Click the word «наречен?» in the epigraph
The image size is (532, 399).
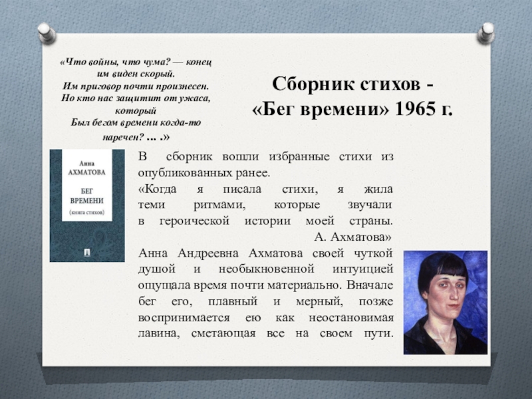click(124, 138)
